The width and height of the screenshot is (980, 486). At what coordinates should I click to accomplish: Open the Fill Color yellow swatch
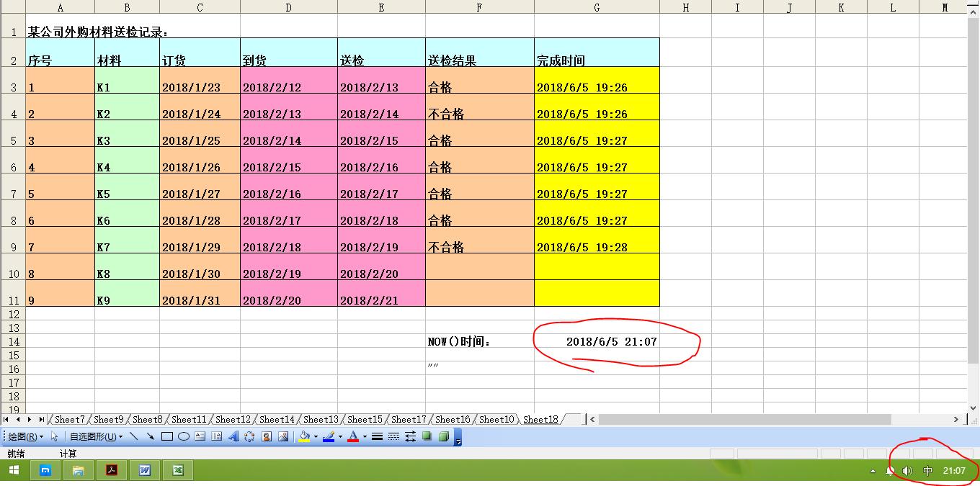click(x=303, y=436)
